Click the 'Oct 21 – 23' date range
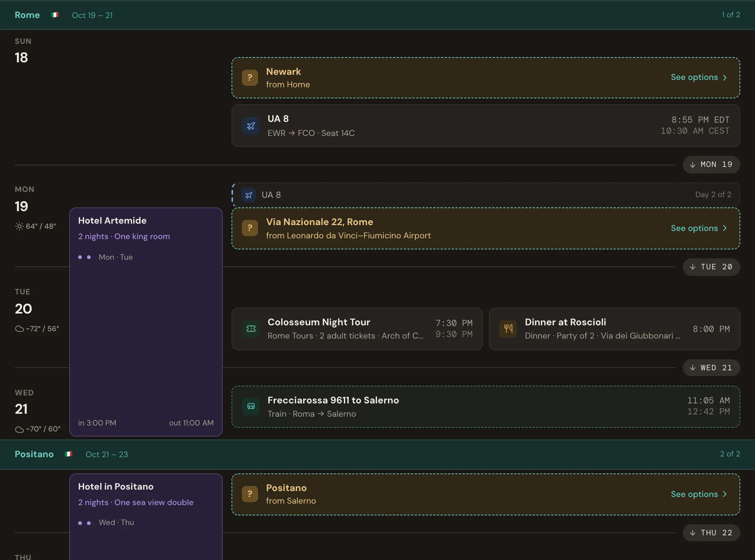755x560 pixels. pyautogui.click(x=107, y=455)
